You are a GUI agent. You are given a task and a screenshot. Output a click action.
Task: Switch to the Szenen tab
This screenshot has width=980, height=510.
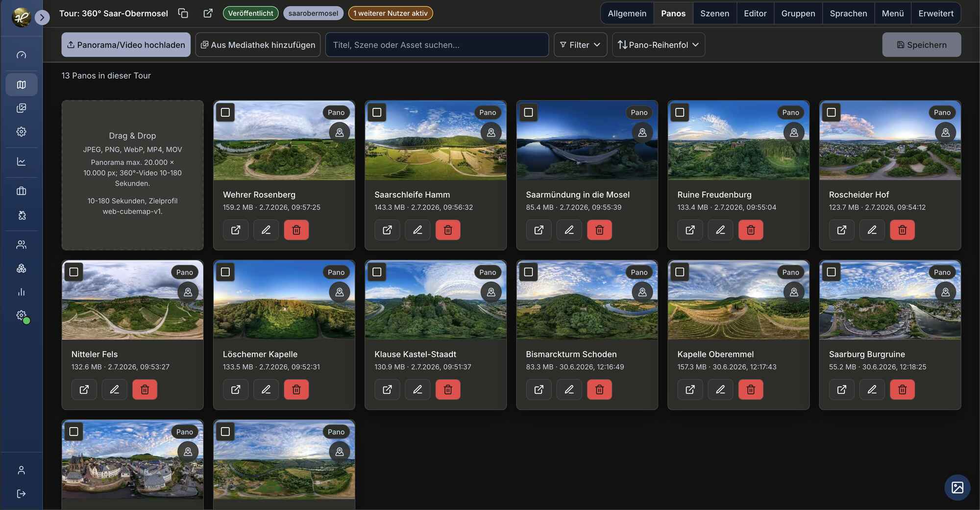715,13
